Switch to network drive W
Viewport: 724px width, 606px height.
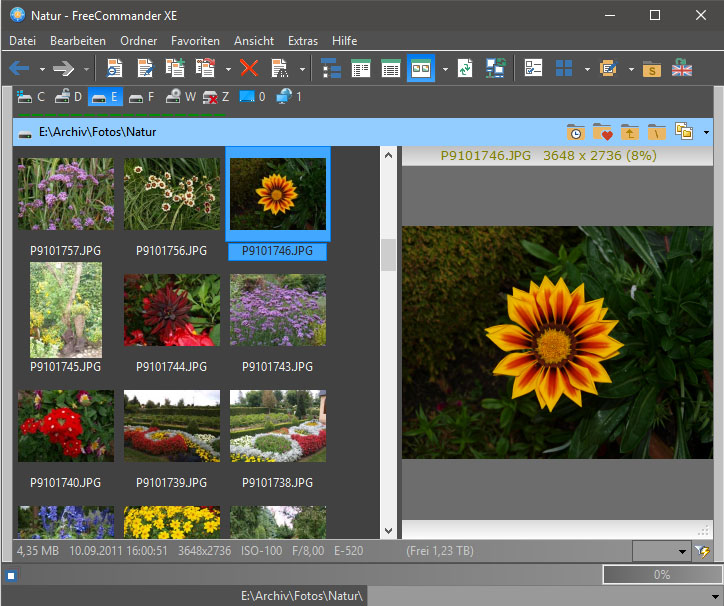coord(180,97)
